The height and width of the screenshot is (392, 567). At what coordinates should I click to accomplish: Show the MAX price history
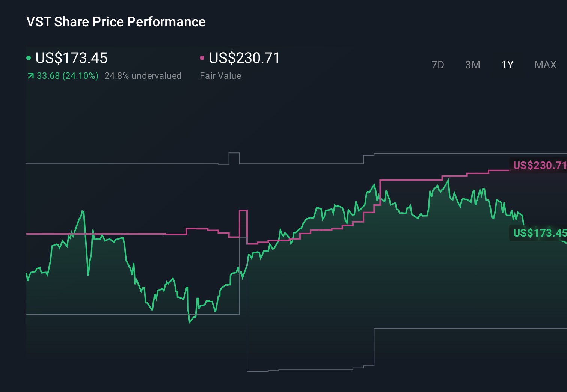pos(545,65)
